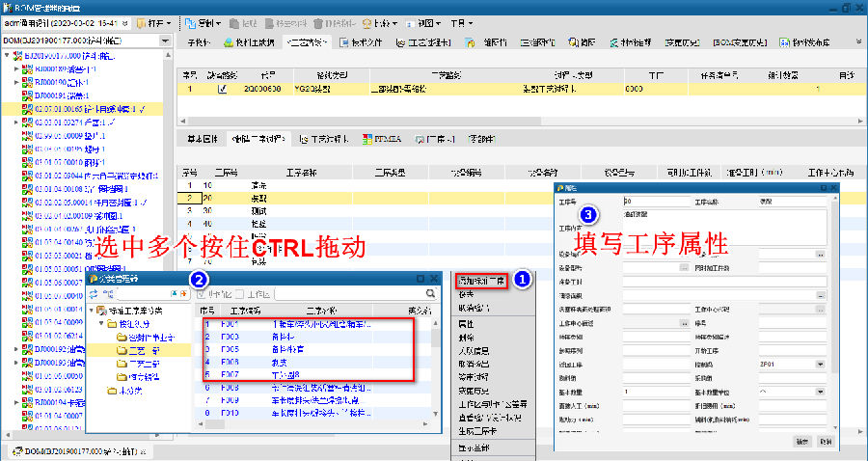Open the ZP01 control code dropdown

click(820, 365)
